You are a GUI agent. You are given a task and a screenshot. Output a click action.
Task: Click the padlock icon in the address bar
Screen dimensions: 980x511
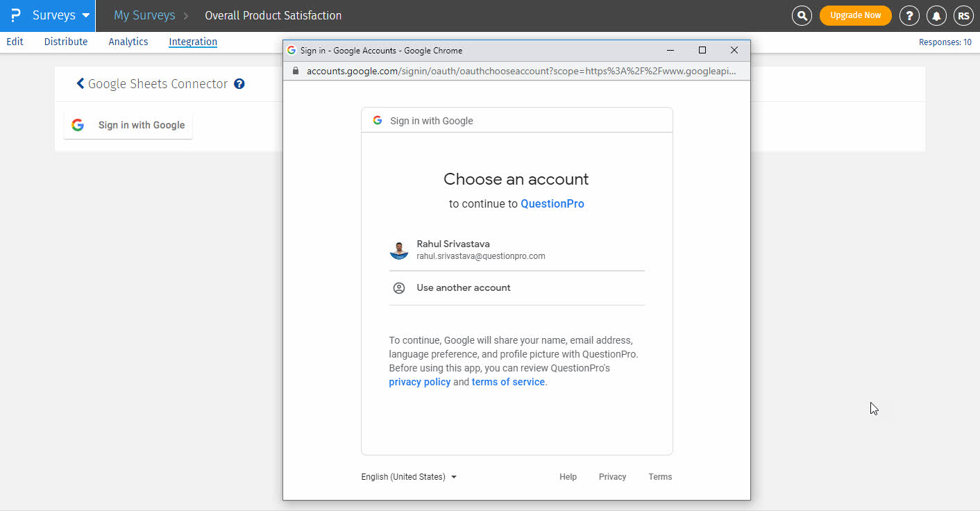(x=296, y=71)
